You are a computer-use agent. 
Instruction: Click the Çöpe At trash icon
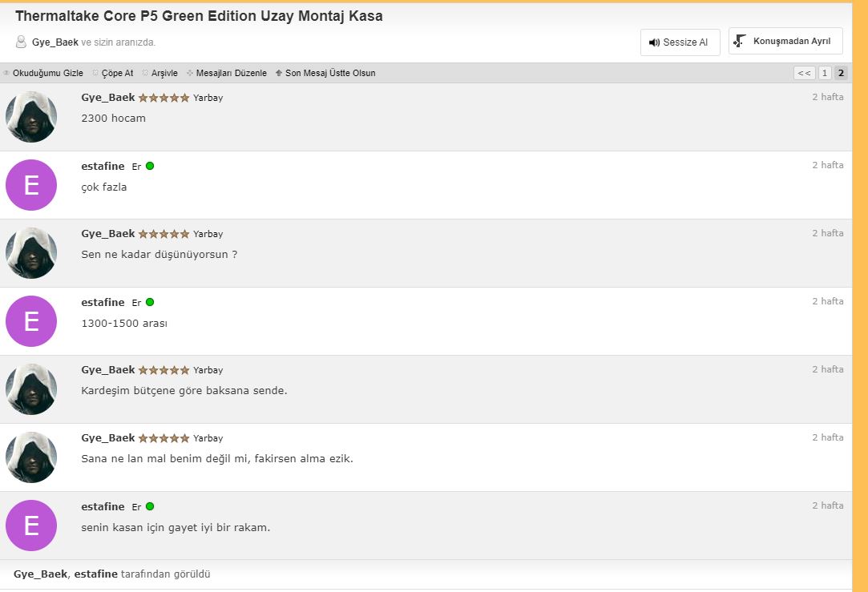pos(95,73)
